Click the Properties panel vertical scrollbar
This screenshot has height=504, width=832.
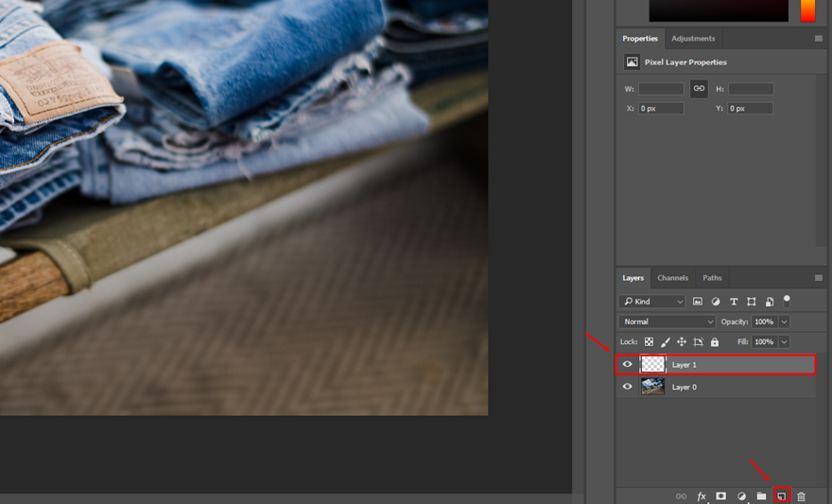pyautogui.click(x=820, y=159)
